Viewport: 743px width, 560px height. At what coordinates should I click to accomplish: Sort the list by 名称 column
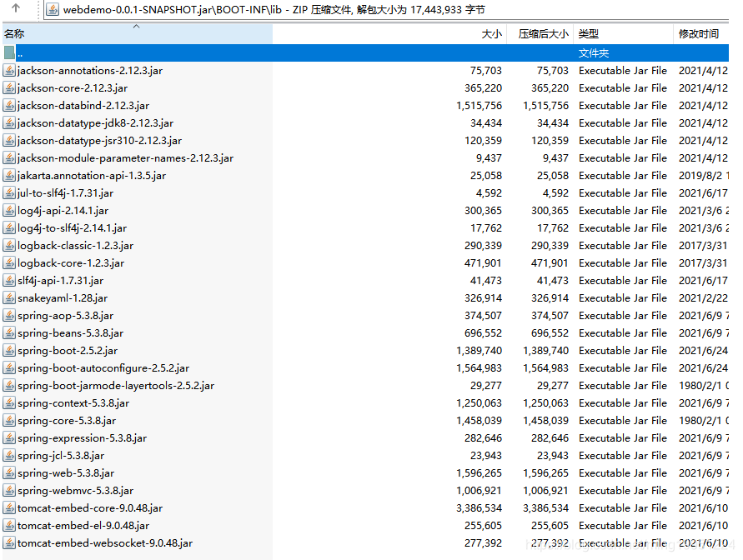50,34
